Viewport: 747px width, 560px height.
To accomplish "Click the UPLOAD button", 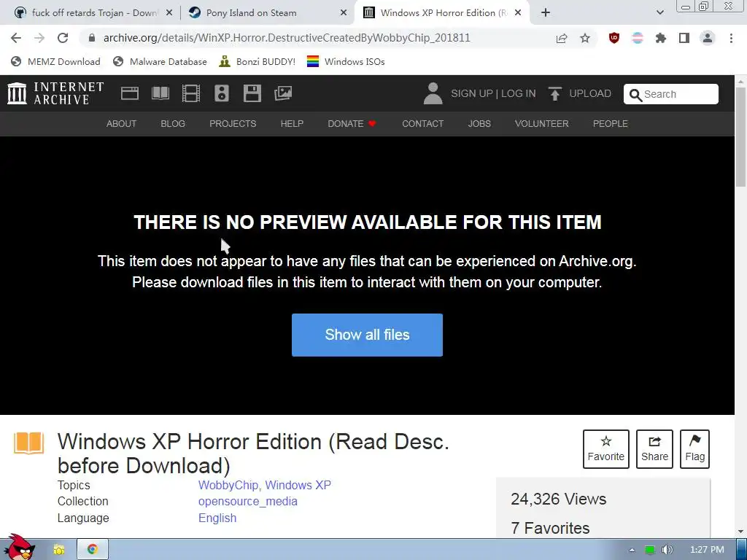I will click(x=580, y=93).
